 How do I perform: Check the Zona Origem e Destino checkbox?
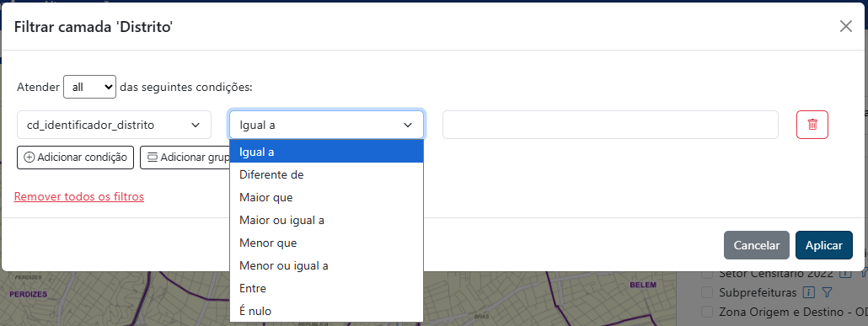pyautogui.click(x=707, y=312)
